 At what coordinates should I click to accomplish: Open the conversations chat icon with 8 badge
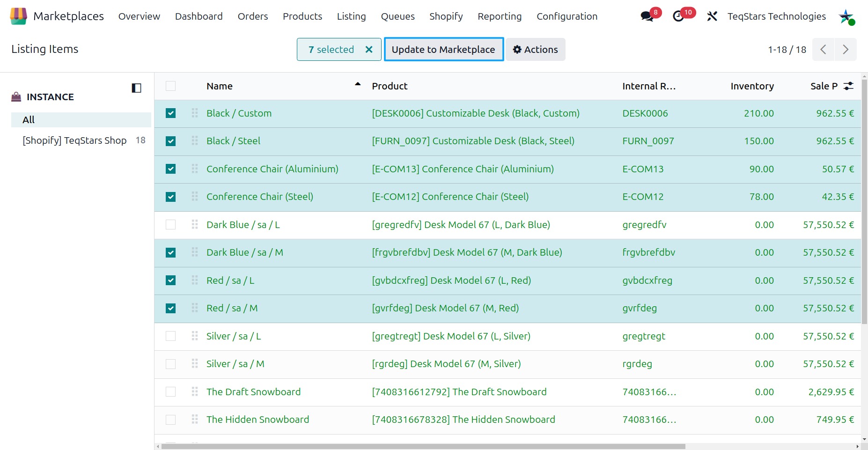647,16
